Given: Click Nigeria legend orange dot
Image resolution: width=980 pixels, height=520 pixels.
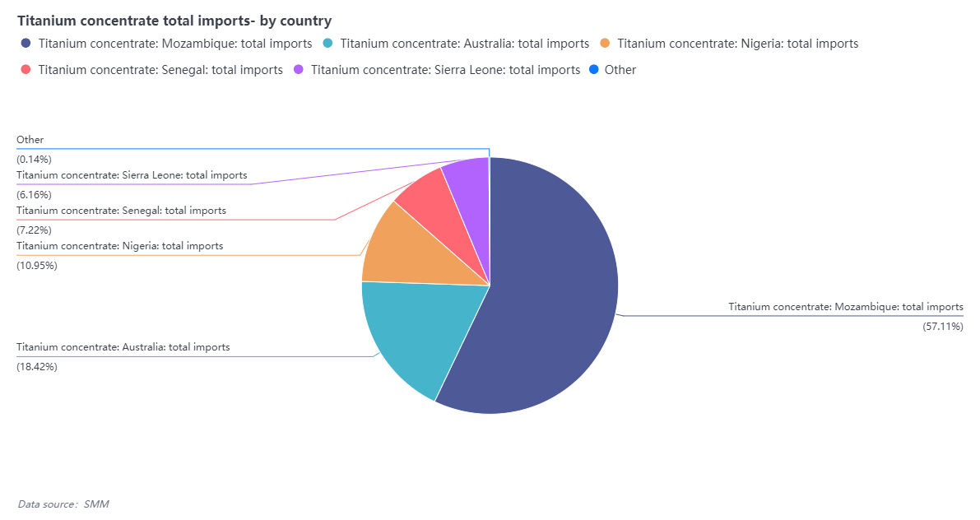Looking at the screenshot, I should pyautogui.click(x=606, y=44).
